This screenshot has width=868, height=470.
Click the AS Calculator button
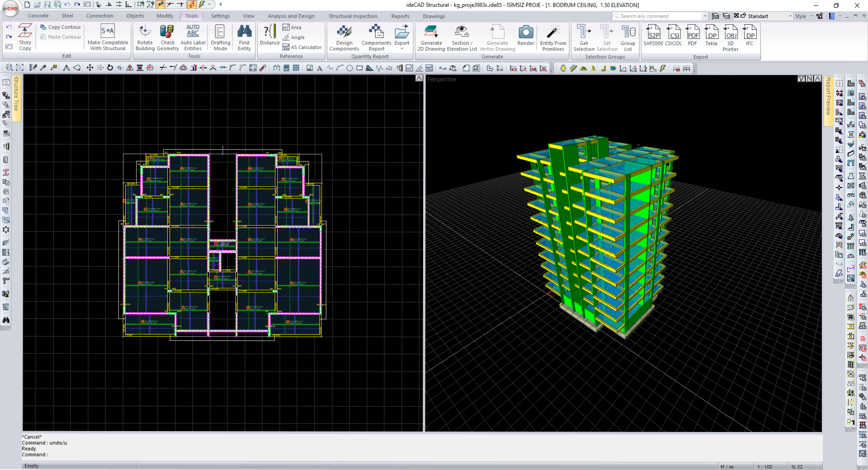pos(302,47)
